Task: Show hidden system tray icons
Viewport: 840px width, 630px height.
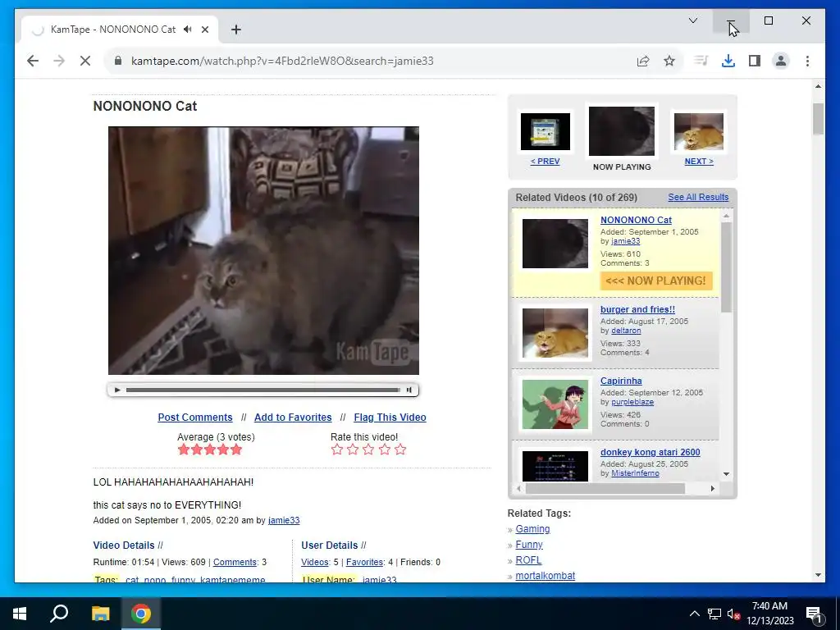Action: tap(694, 614)
